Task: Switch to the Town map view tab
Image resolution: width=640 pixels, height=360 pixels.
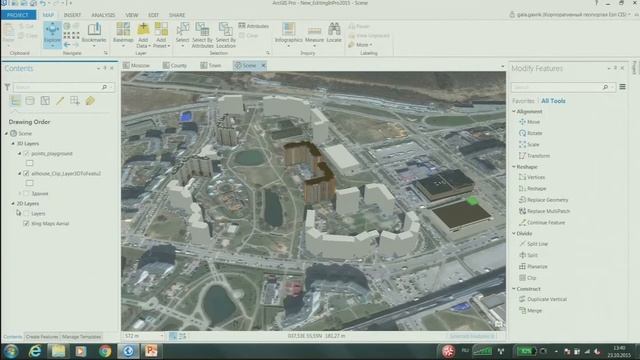Action: [x=211, y=65]
